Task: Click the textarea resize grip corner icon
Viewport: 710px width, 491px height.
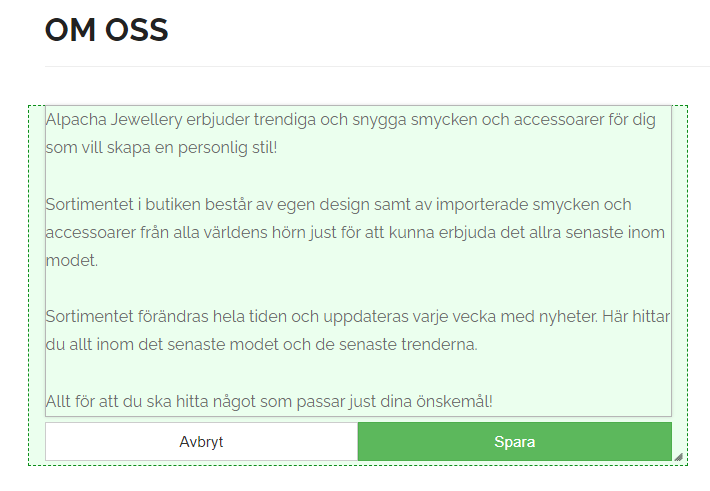Action: click(x=678, y=457)
